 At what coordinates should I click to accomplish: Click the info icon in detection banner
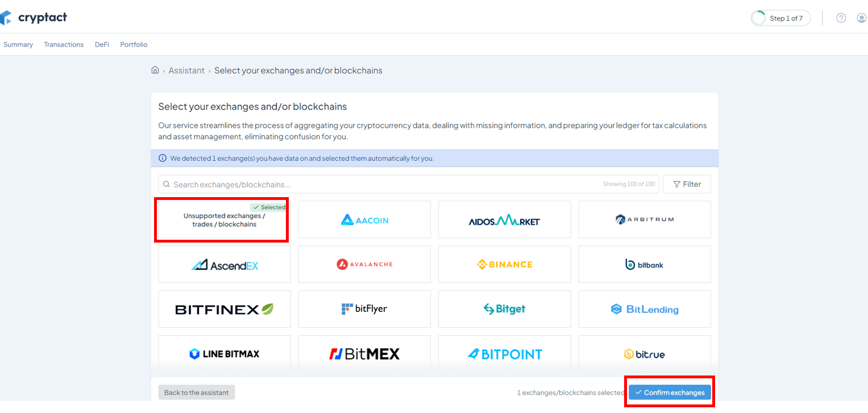coord(163,158)
